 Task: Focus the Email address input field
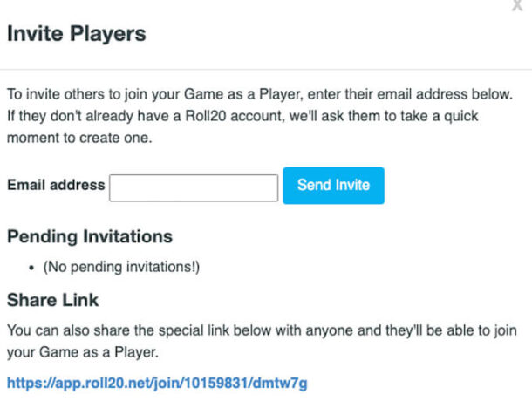[193, 187]
